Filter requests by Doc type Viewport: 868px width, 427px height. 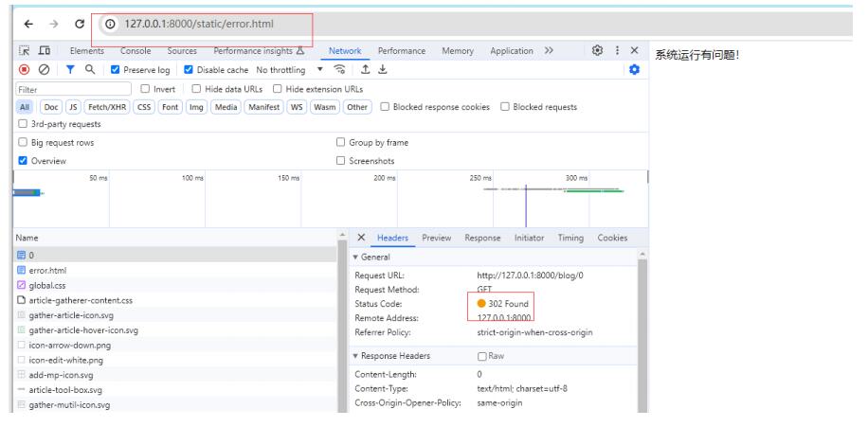pyautogui.click(x=51, y=107)
